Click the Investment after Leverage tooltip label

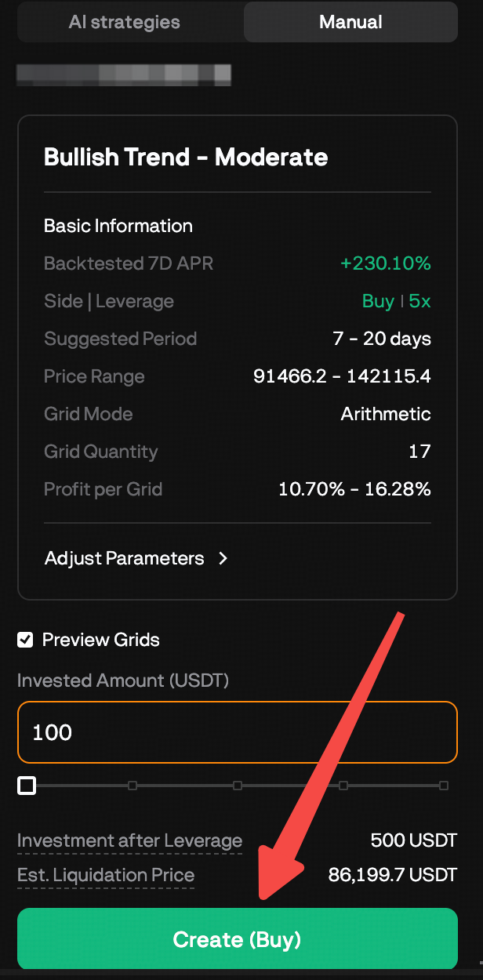[130, 840]
